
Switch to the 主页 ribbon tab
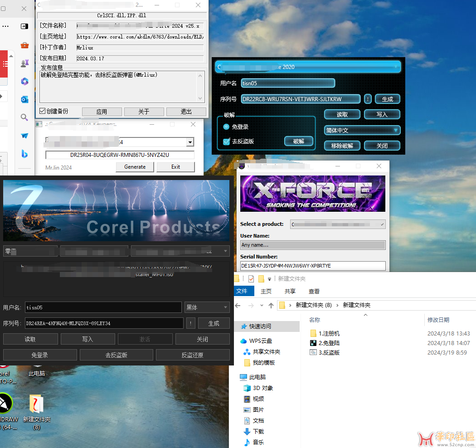tap(266, 291)
